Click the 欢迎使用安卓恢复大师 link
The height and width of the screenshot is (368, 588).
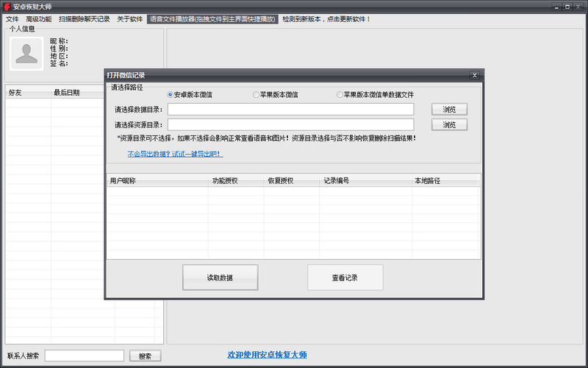(267, 355)
